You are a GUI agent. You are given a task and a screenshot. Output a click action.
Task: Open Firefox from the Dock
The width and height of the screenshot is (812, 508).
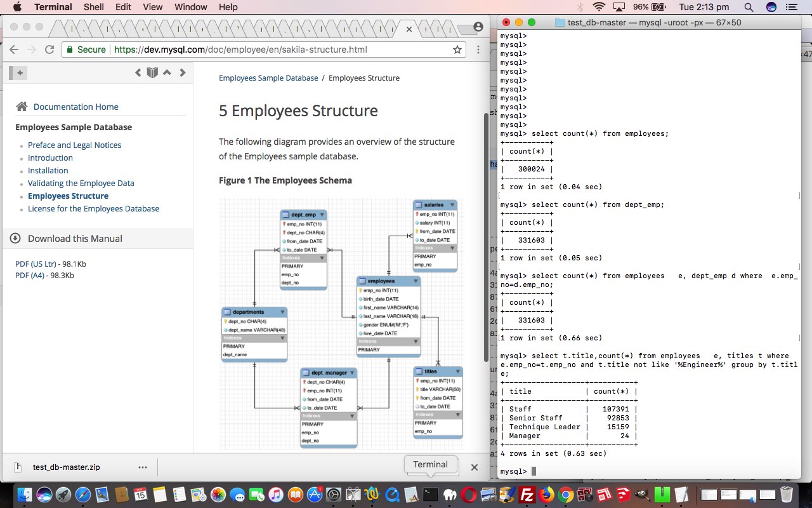(x=546, y=495)
